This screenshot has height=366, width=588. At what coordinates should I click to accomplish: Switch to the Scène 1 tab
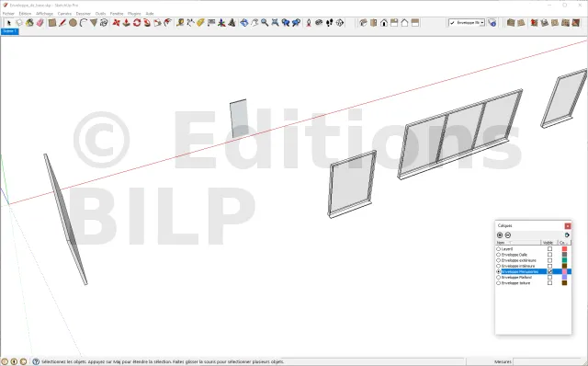(x=10, y=31)
